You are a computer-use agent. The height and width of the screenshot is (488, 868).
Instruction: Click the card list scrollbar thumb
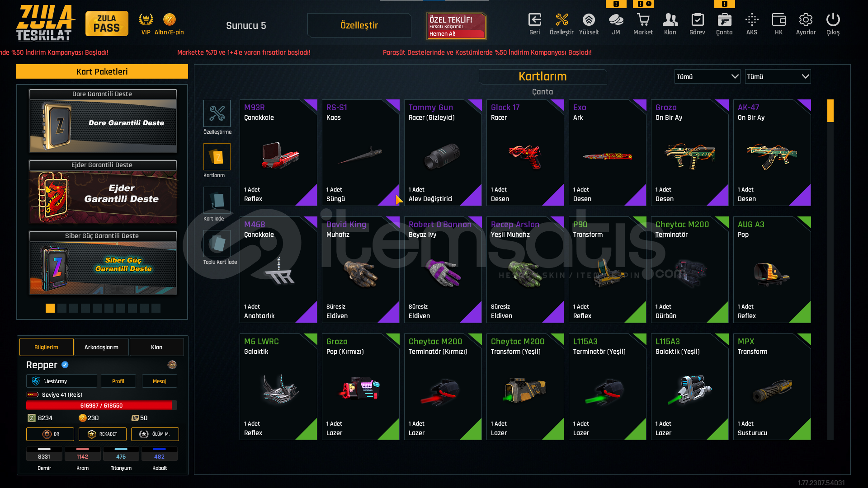pos(830,111)
